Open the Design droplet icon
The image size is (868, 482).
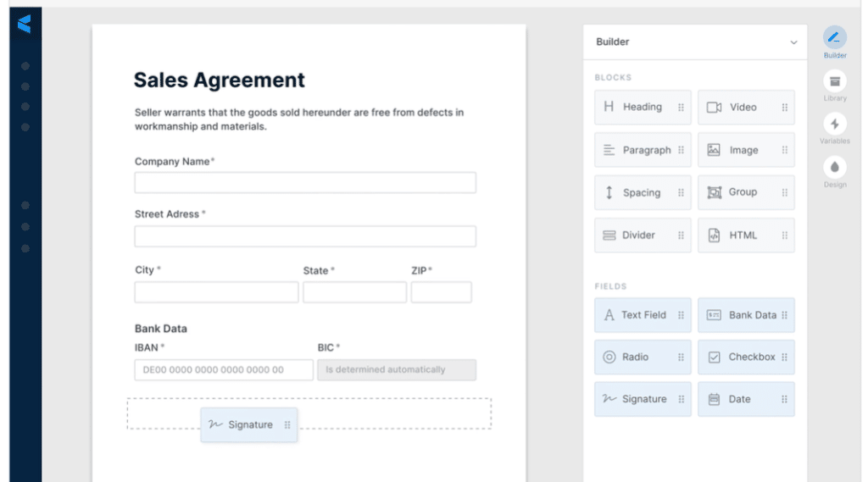(x=834, y=167)
